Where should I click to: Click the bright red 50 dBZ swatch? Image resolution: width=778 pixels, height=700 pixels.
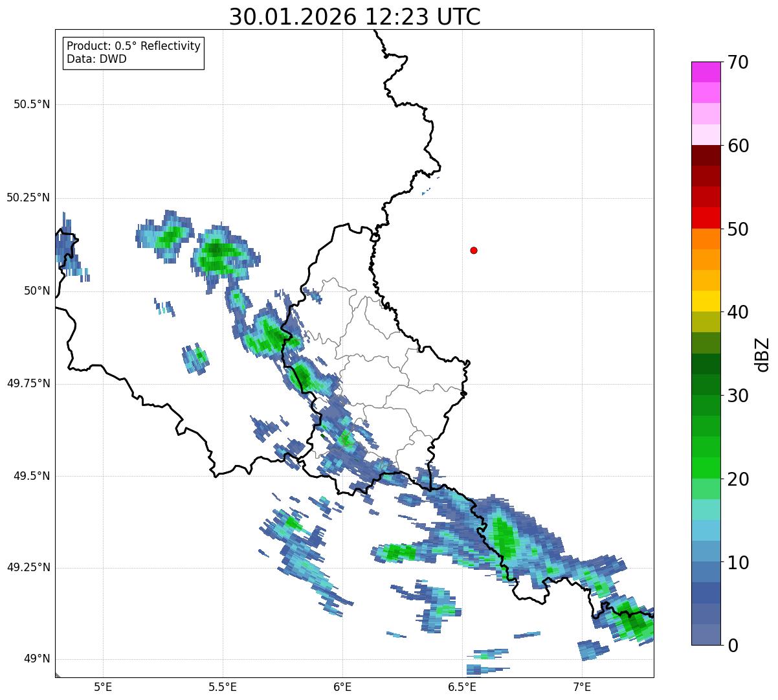[x=706, y=218]
